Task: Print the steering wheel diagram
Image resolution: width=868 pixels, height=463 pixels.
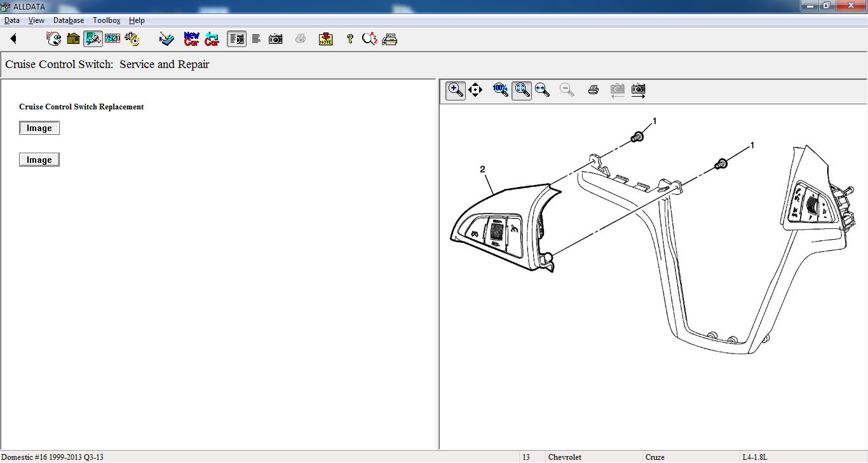Action: coord(593,90)
